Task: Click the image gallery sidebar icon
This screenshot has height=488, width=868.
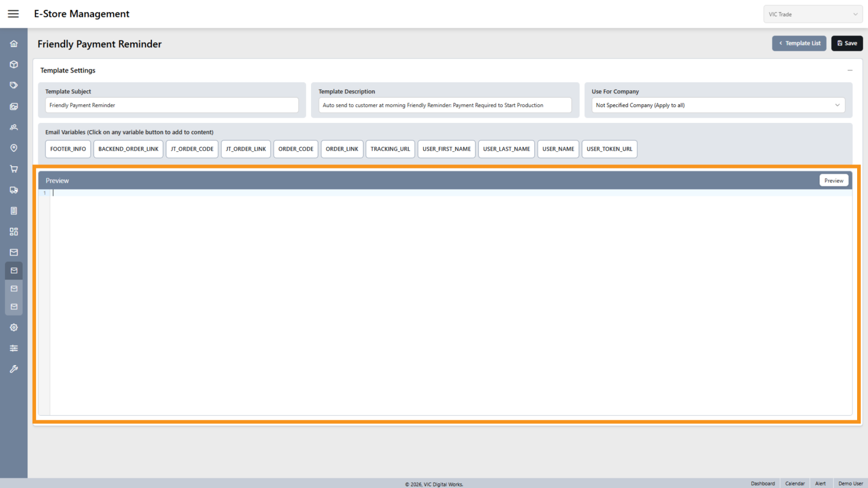Action: (13, 106)
